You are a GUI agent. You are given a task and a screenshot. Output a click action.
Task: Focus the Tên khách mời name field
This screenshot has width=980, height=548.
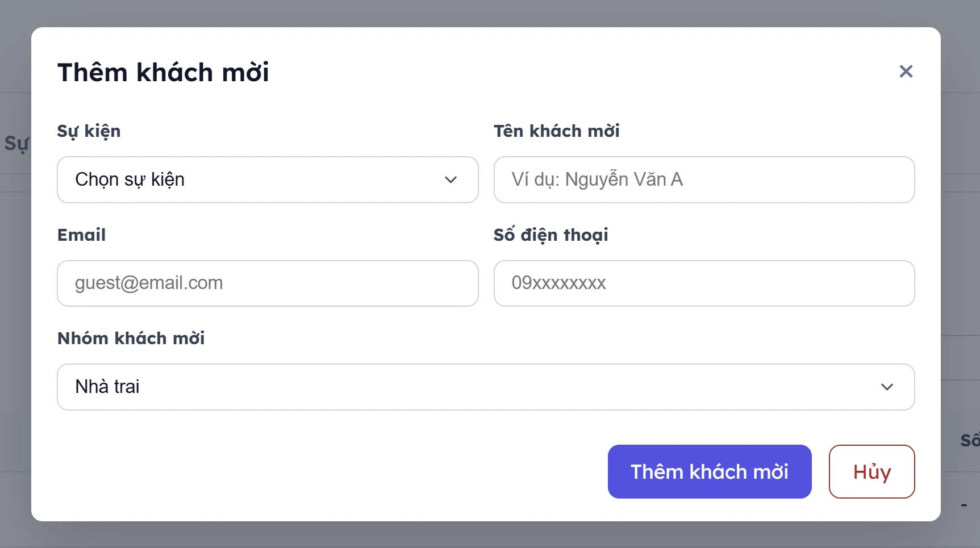pyautogui.click(x=704, y=180)
